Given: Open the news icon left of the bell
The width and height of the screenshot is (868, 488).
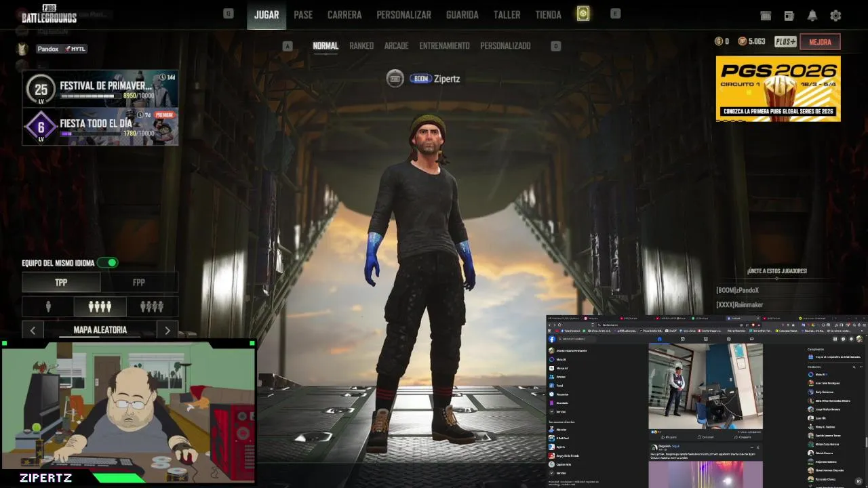Looking at the screenshot, I should point(789,16).
